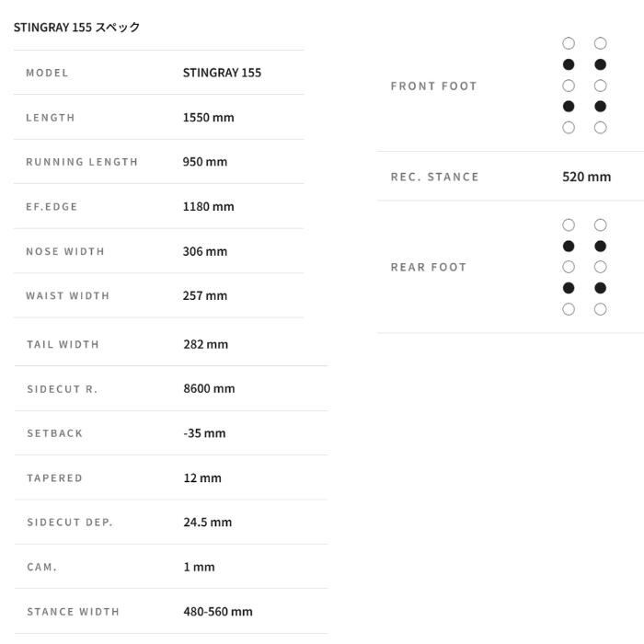Select the SIDECUT R. value 8600 mm
644x644 pixels.
209,388
